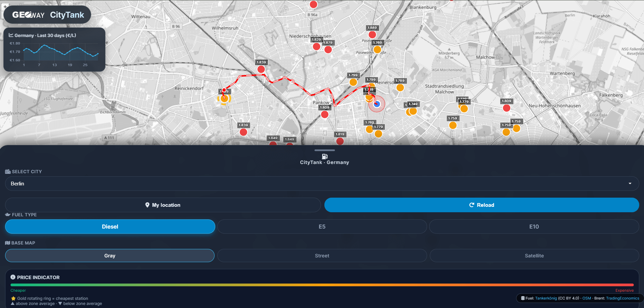The width and height of the screenshot is (644, 308).
Task: Select the E10 fuel type
Action: (x=533, y=227)
